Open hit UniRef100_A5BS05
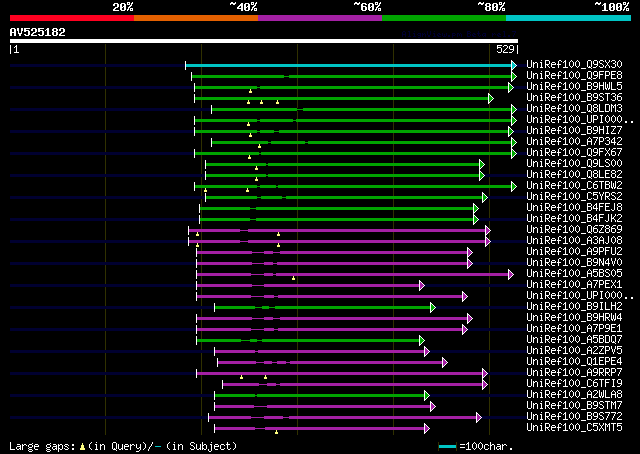Image resolution: width=640 pixels, height=454 pixels. click(574, 274)
